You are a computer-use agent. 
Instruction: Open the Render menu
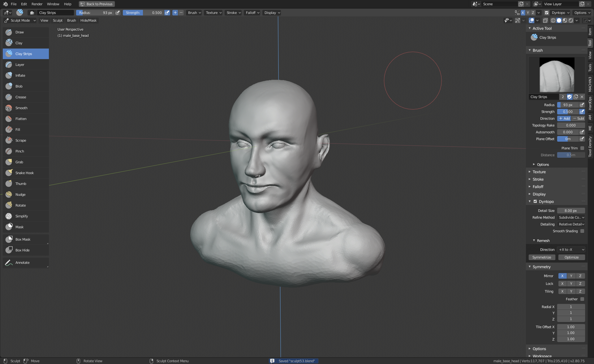click(37, 4)
